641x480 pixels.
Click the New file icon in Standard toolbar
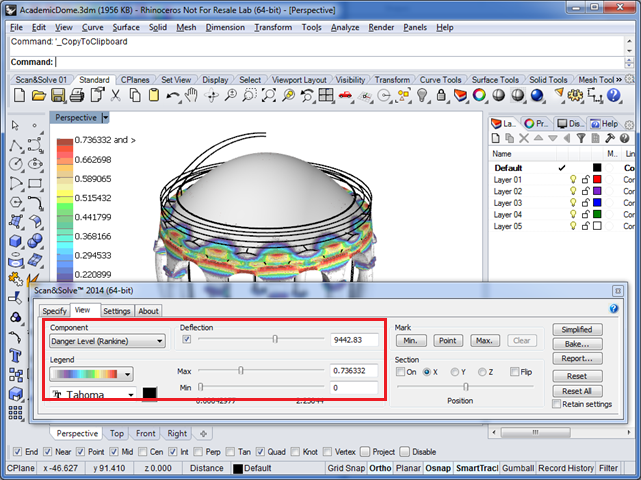(19, 96)
